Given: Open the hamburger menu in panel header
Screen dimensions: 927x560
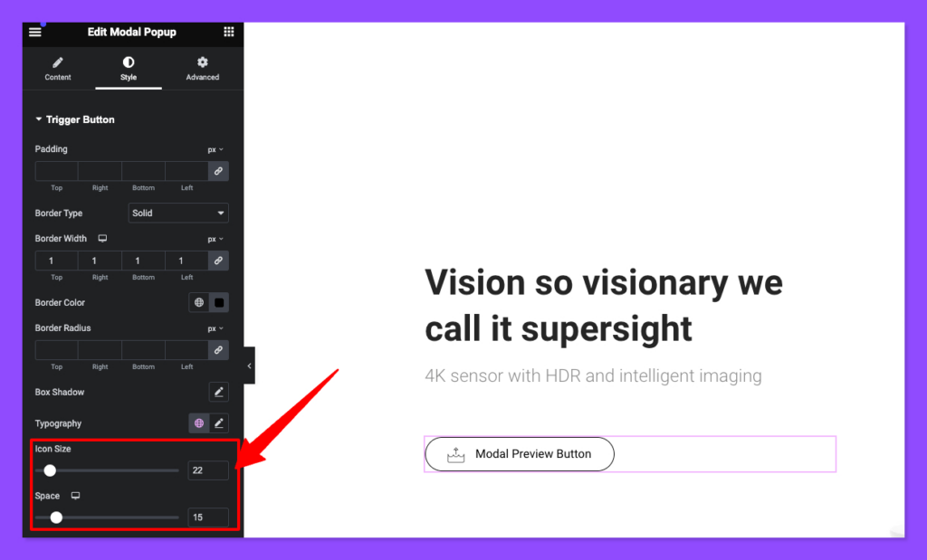Looking at the screenshot, I should pos(35,32).
